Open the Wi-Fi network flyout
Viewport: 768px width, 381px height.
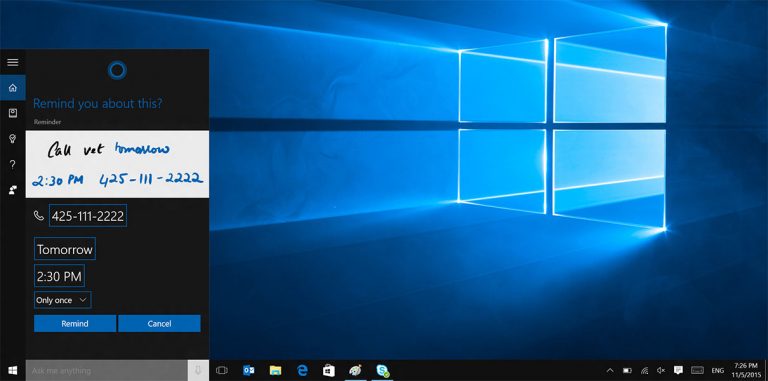pyautogui.click(x=645, y=370)
